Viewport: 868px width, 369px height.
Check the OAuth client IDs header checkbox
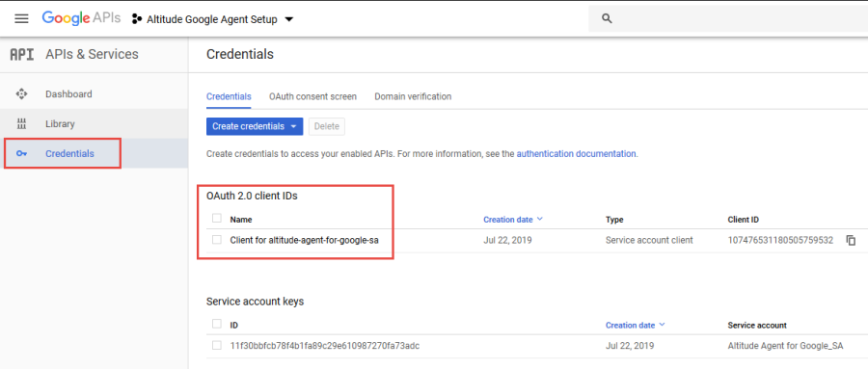tap(216, 219)
